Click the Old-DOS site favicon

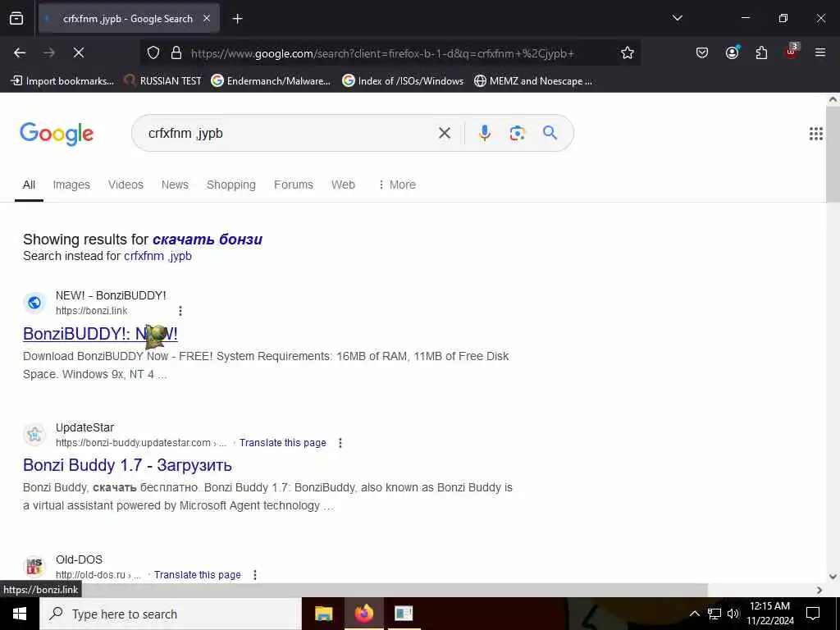[x=34, y=566]
